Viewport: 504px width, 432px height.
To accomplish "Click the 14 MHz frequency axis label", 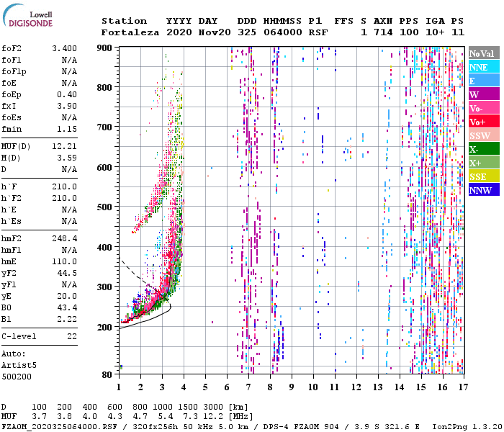I will click(x=400, y=387).
